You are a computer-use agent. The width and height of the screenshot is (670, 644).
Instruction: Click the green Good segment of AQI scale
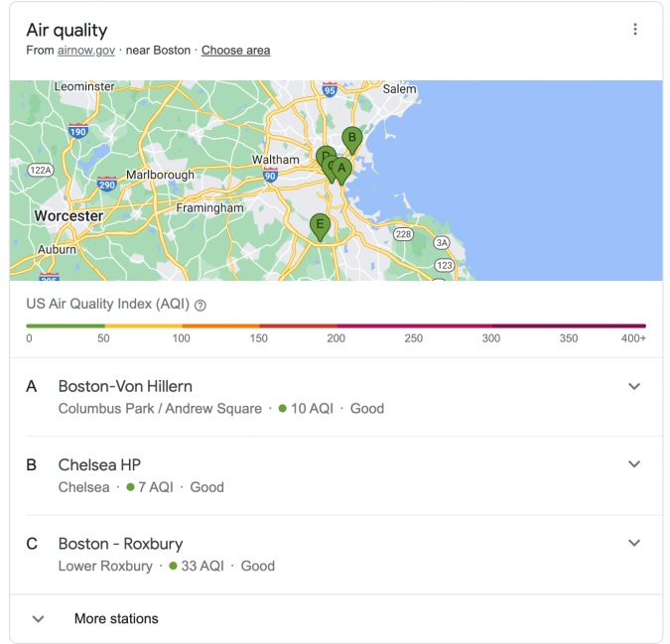coord(66,325)
